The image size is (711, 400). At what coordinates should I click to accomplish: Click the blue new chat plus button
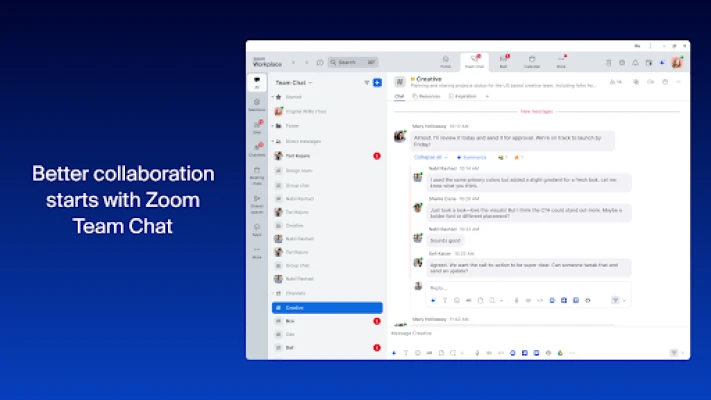pyautogui.click(x=377, y=83)
